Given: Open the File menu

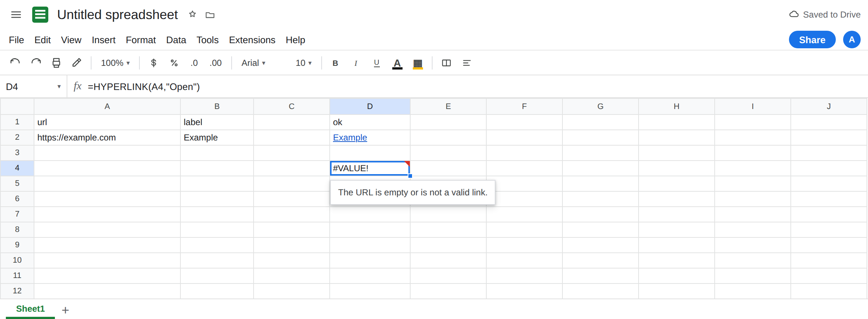Looking at the screenshot, I should (16, 40).
